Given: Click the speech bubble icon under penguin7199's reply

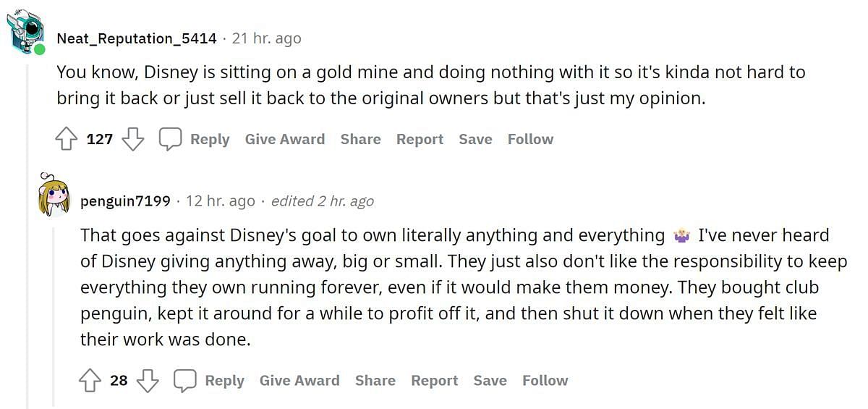Looking at the screenshot, I should [185, 380].
